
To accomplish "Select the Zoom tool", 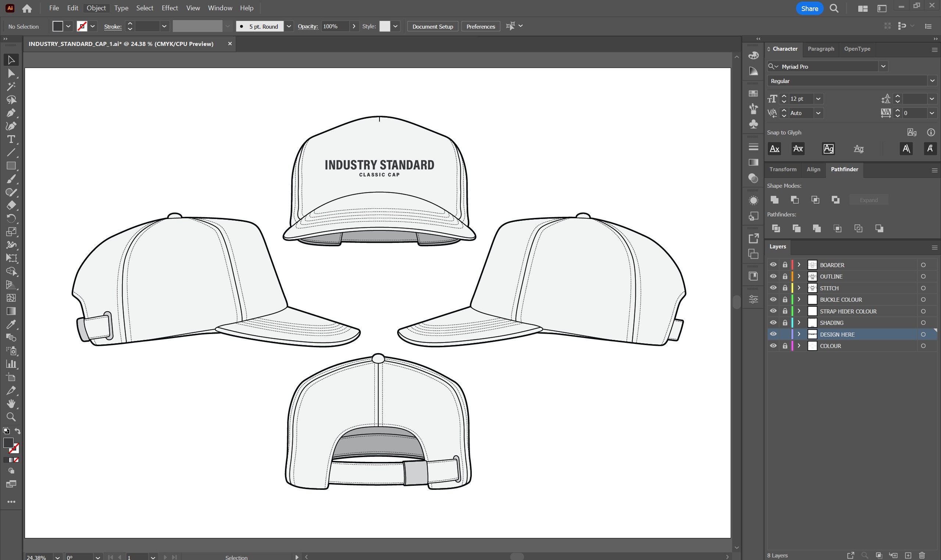I will point(11,417).
